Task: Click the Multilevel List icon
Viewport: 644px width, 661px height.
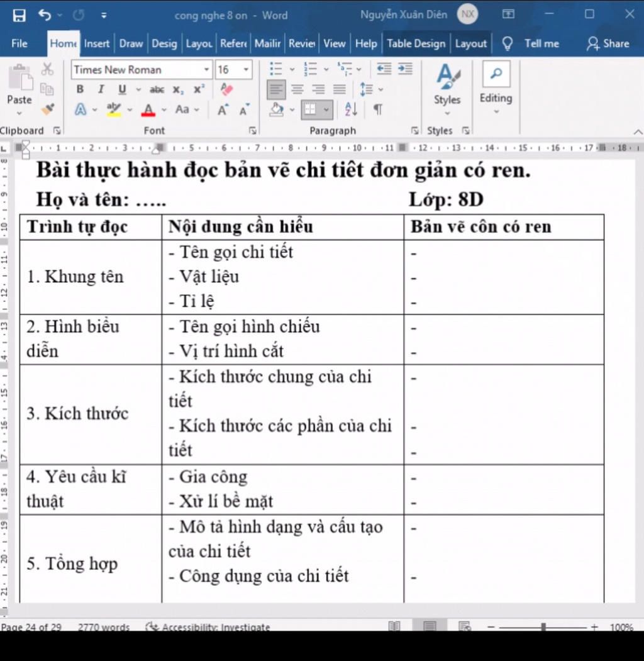Action: [345, 69]
